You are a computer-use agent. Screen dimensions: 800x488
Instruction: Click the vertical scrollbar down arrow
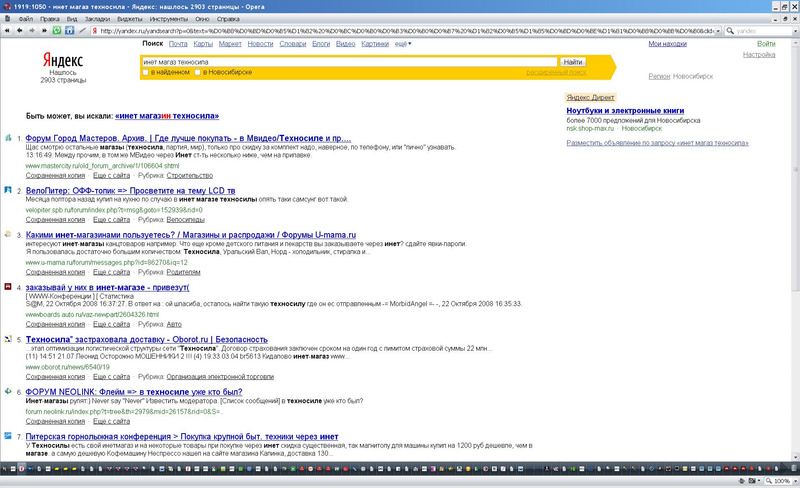tap(796, 457)
